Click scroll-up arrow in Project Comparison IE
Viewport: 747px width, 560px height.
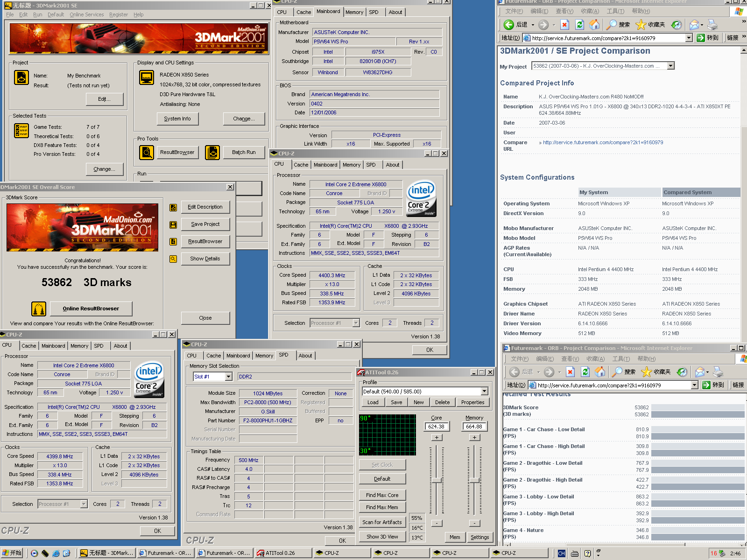pos(744,50)
